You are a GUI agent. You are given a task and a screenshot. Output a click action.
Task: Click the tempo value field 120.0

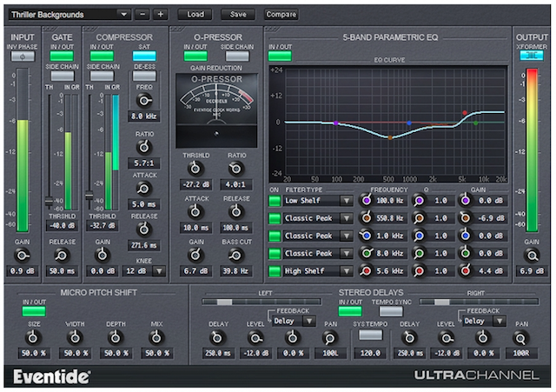point(370,354)
